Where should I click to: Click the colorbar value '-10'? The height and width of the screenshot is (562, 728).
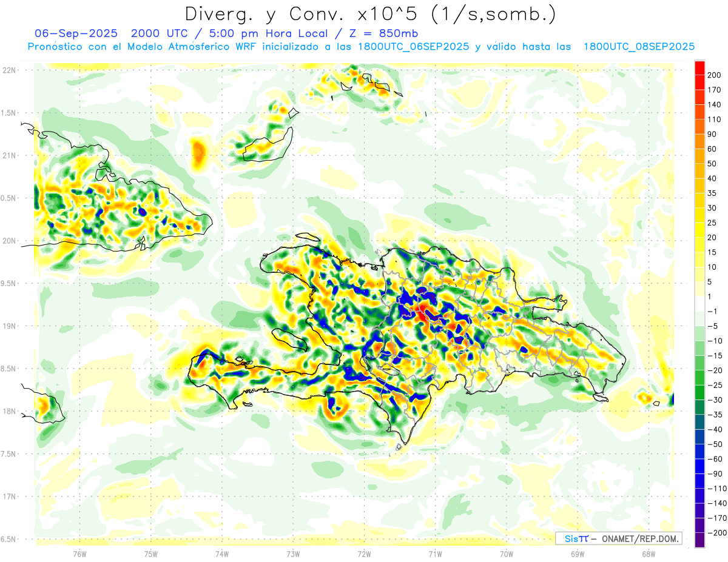point(715,341)
